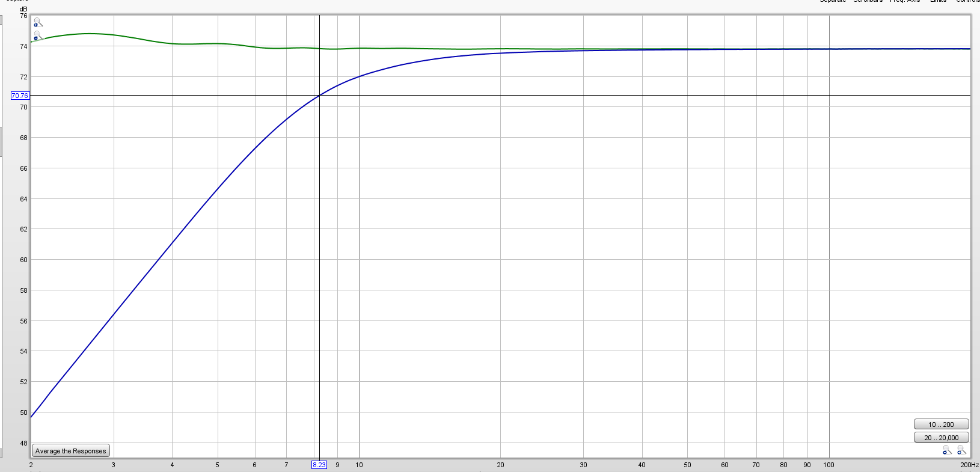The width and height of the screenshot is (980, 472).
Task: Zoom out the horizontal frequency axis
Action: [x=947, y=450]
